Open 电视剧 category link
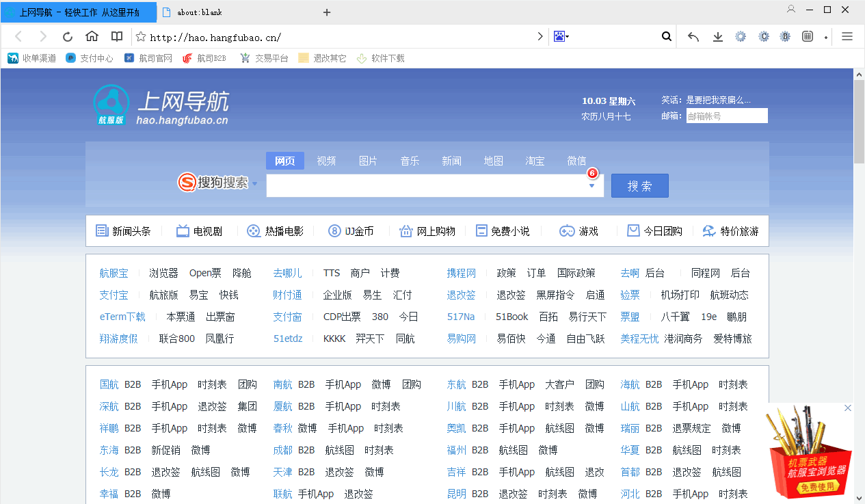This screenshot has height=504, width=865. coord(199,231)
